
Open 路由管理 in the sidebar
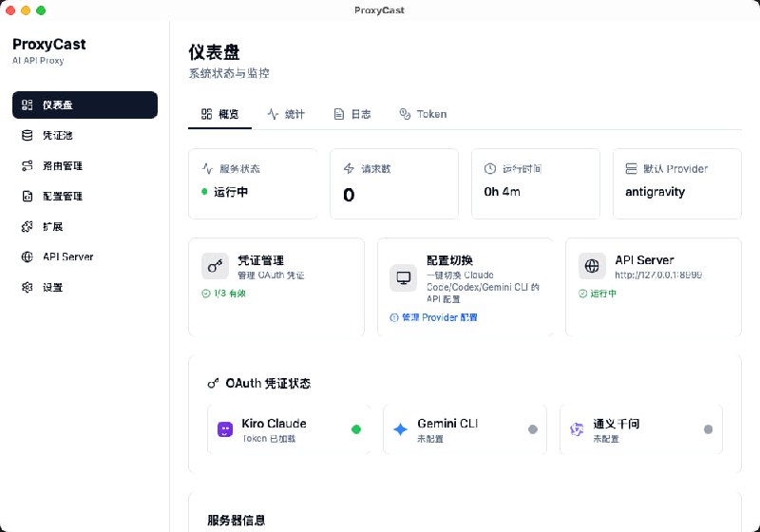coord(85,165)
